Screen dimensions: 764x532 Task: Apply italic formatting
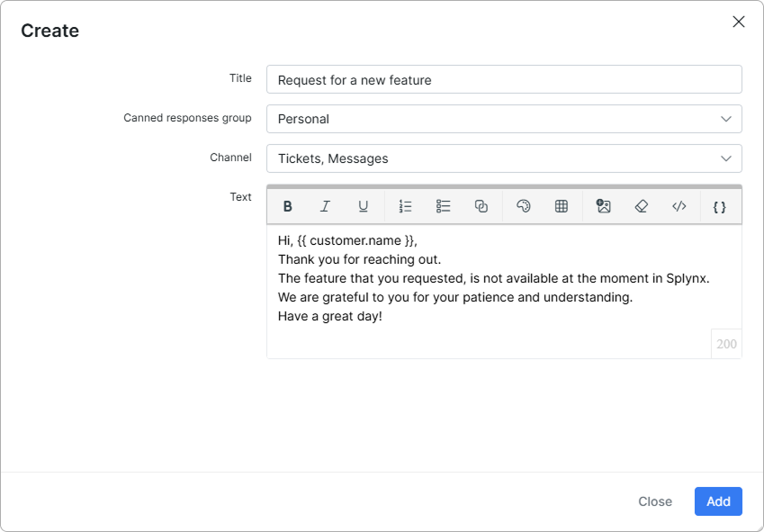(325, 206)
